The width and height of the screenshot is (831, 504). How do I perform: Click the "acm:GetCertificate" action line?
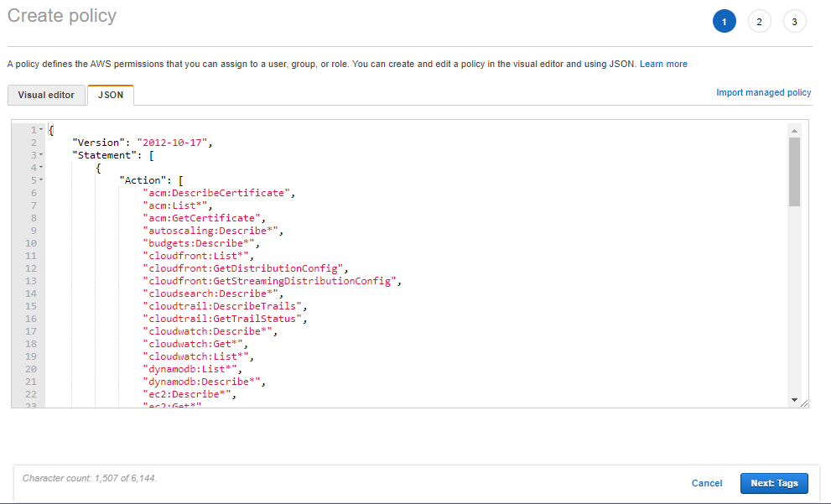click(x=202, y=218)
